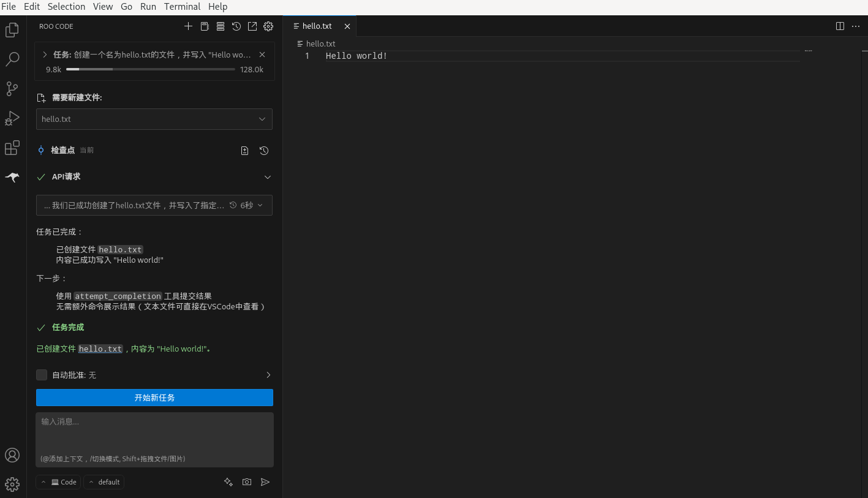Open the MCP servers icon in Roo header
Viewport: 868px width, 498px height.
coord(221,26)
